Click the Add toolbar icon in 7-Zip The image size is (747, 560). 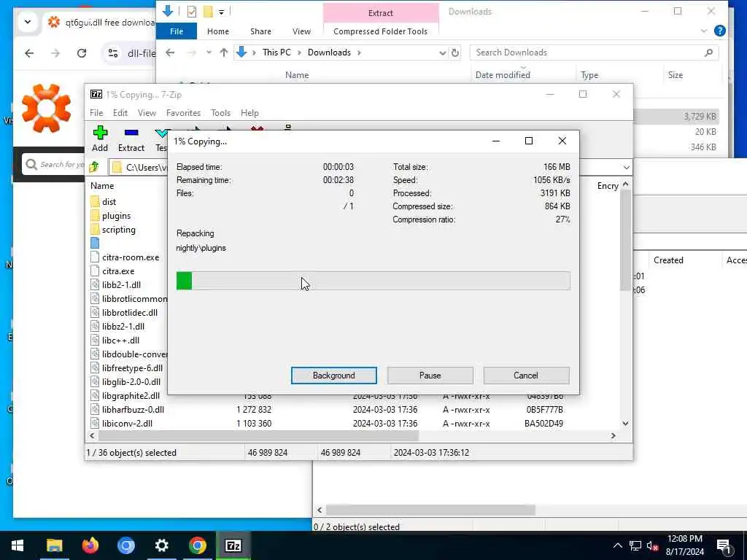pos(100,133)
